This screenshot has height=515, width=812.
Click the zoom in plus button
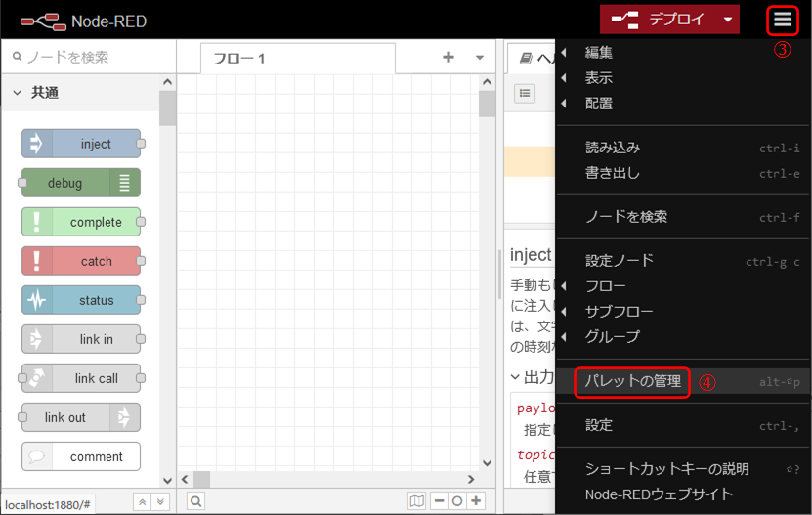pos(476,501)
